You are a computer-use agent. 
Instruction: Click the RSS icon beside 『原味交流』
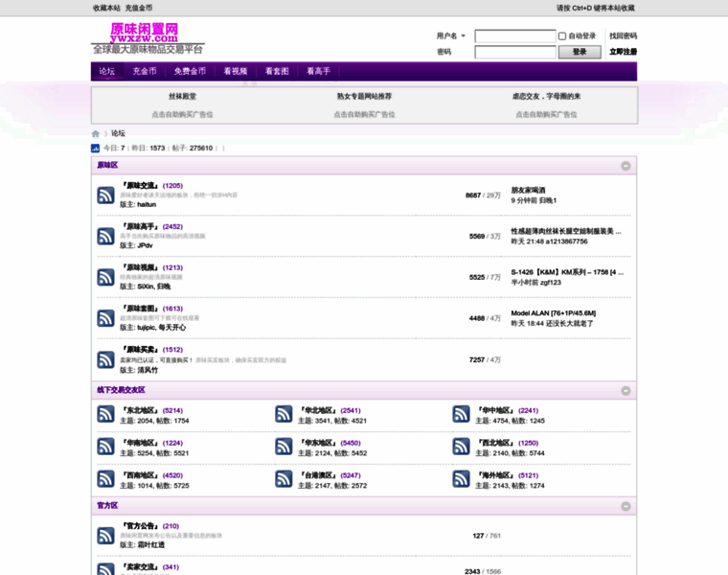click(x=105, y=195)
